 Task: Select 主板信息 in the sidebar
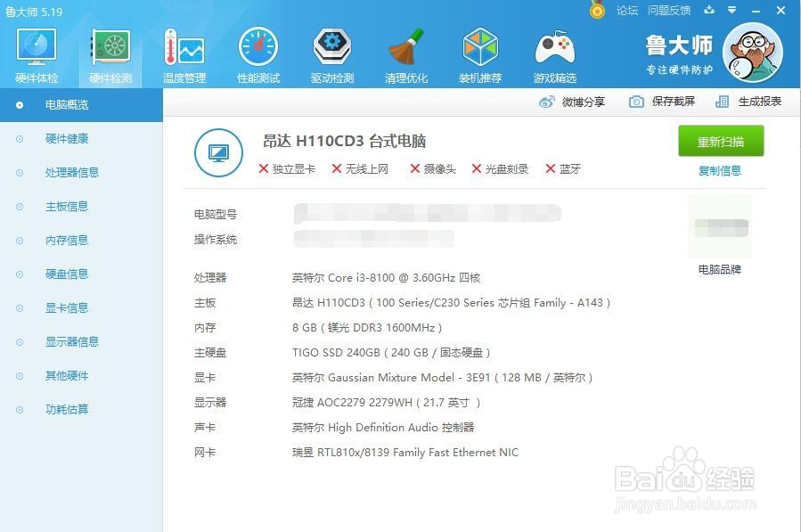(81, 207)
